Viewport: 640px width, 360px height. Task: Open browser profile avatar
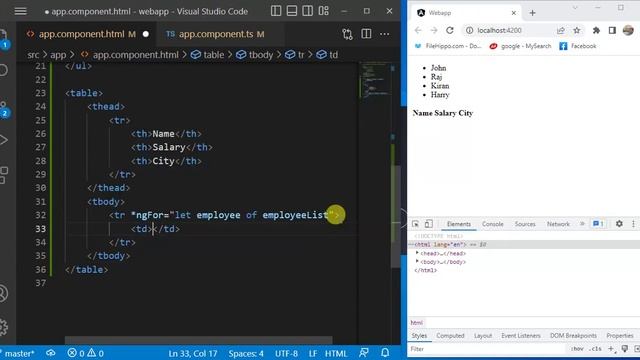click(x=628, y=30)
